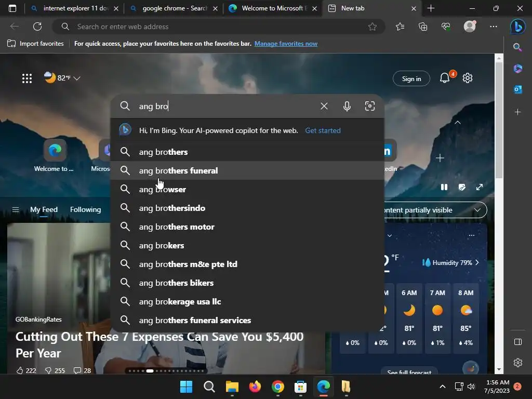
Task: Launch Firefox from taskbar
Action: [255, 387]
